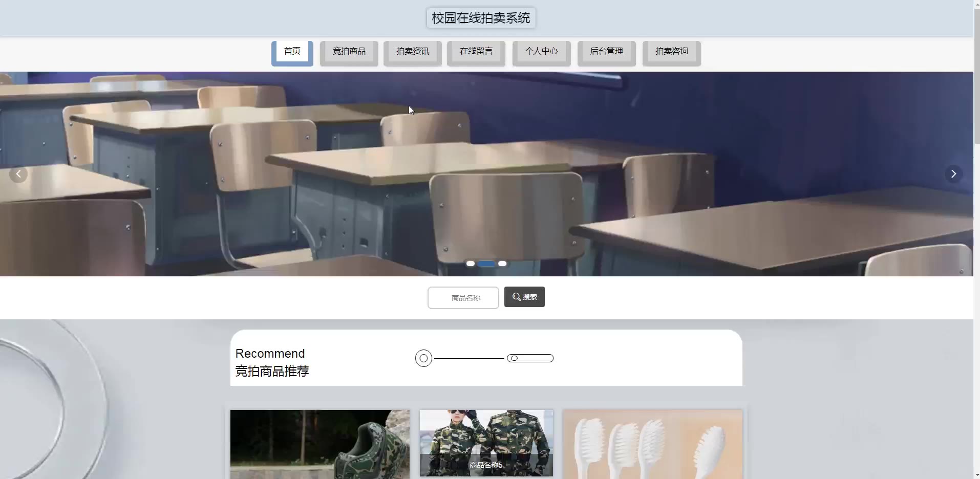Select the active middle carousel indicator
980x479 pixels.
(486, 264)
